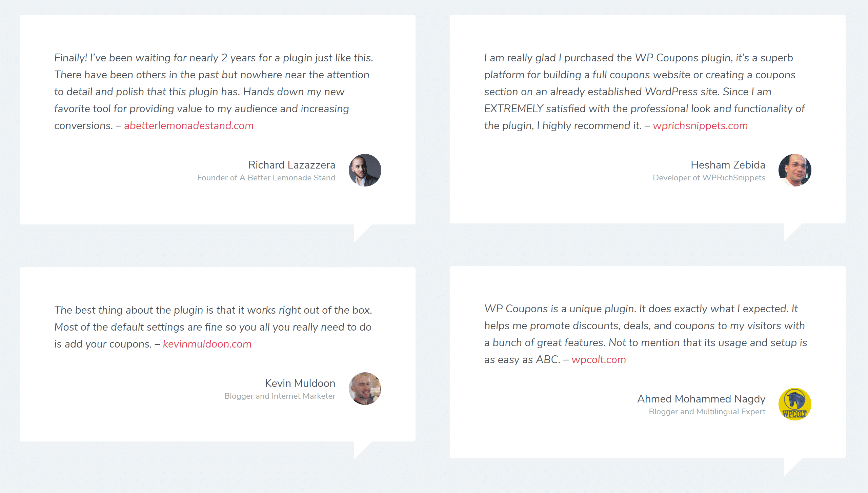Screen dimensions: 868x493
Task: Click Hesham Zebida name text
Action: click(728, 164)
